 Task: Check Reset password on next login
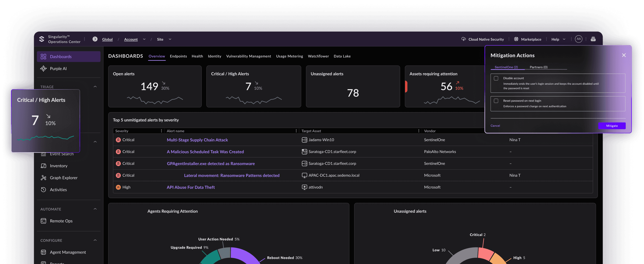(496, 101)
